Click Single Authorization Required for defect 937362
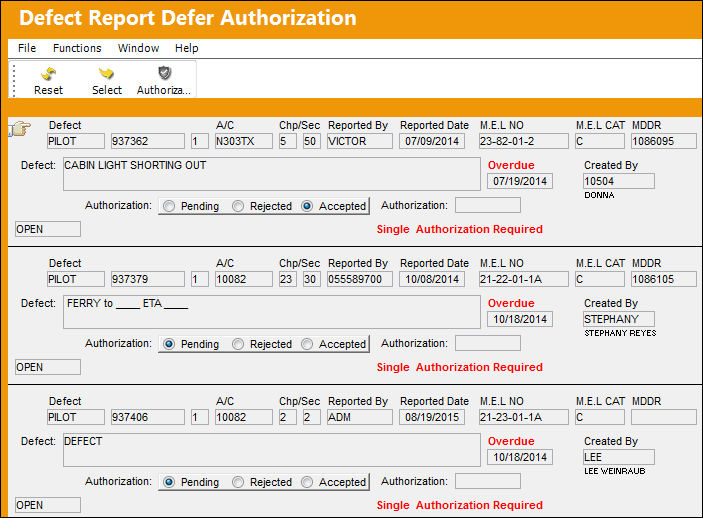The width and height of the screenshot is (703, 518). coord(460,229)
